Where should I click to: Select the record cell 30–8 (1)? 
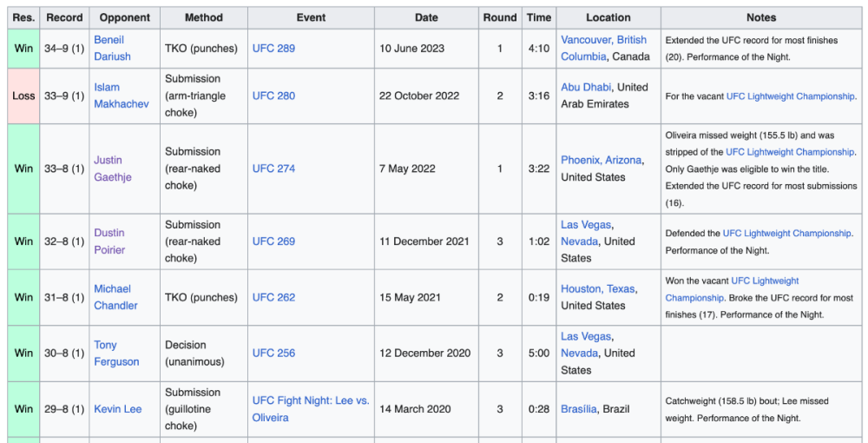pos(64,354)
